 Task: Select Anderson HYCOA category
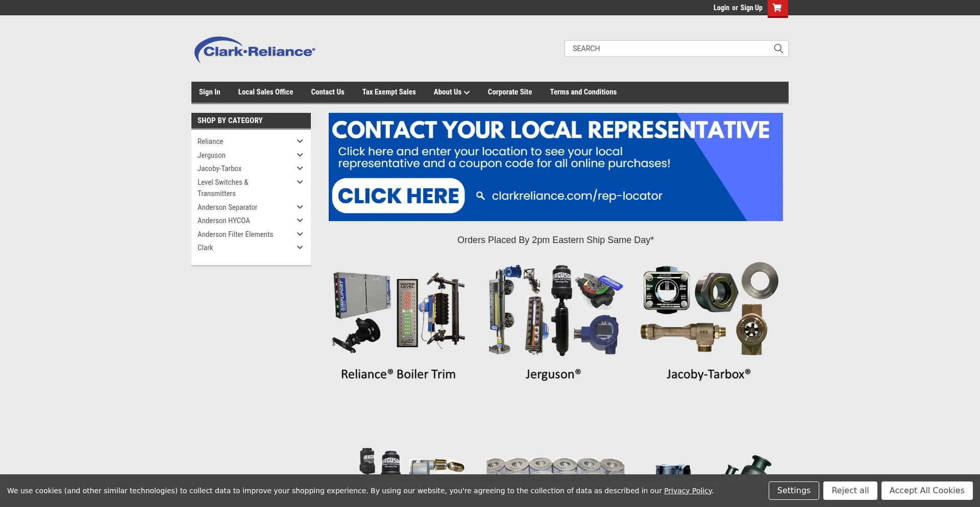tap(224, 221)
